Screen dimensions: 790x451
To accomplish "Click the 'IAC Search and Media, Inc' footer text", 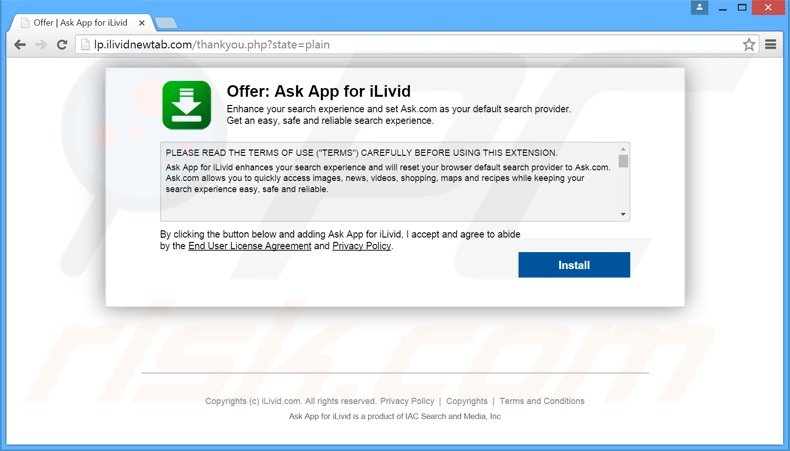I will click(x=453, y=416).
